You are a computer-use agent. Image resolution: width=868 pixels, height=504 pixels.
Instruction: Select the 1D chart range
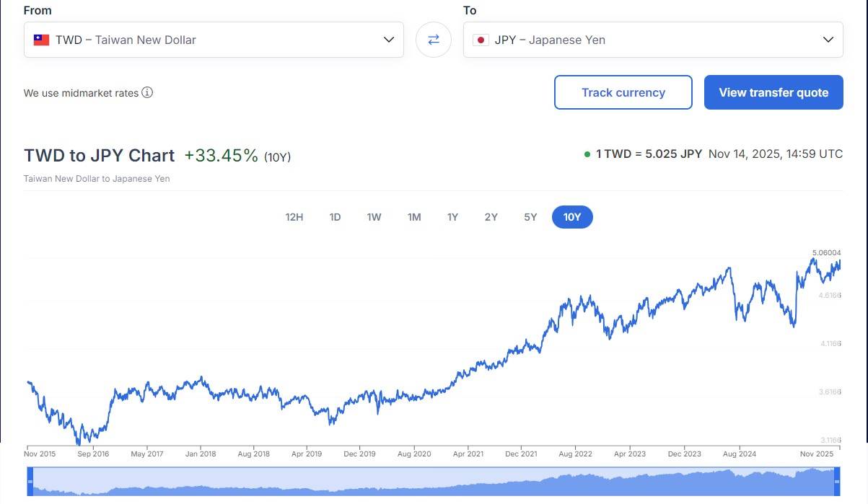pyautogui.click(x=335, y=217)
